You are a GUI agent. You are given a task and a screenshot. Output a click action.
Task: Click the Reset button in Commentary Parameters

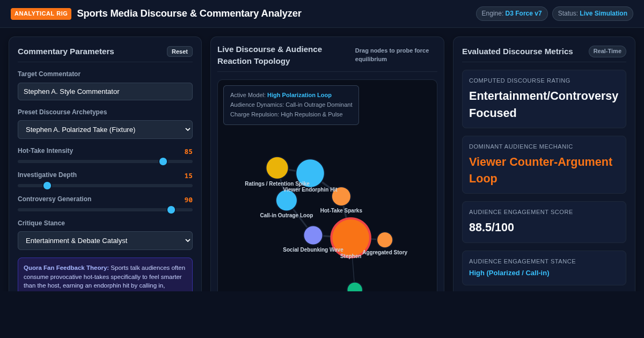click(x=180, y=52)
